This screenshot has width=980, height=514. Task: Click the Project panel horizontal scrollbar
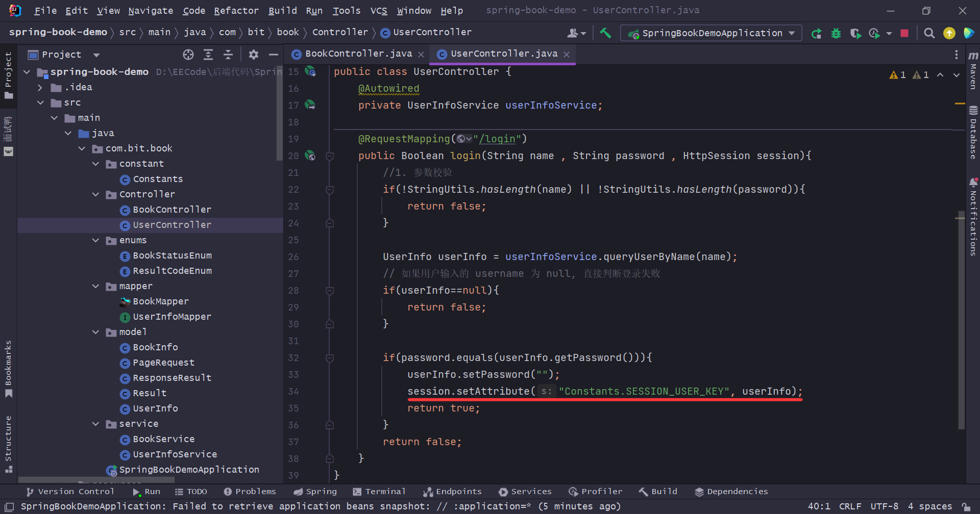[96, 480]
